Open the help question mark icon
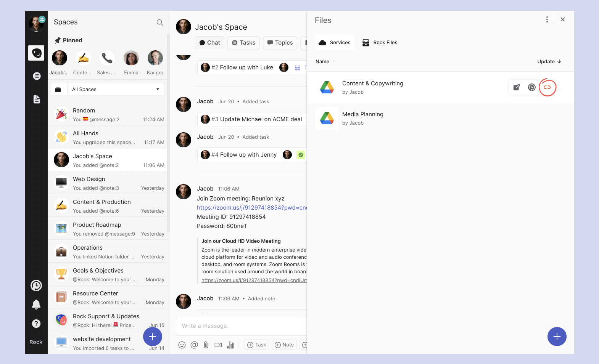 tap(36, 324)
